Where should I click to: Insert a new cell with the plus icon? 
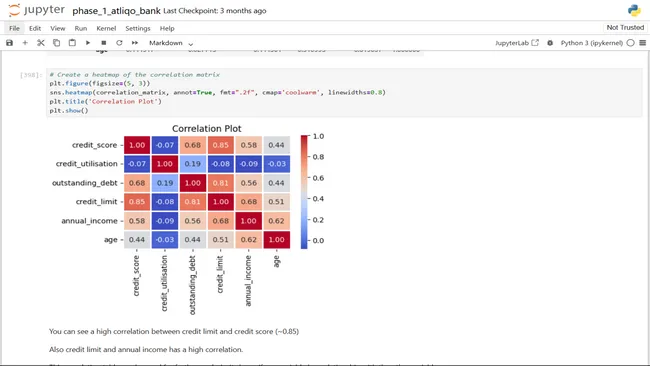pos(25,43)
